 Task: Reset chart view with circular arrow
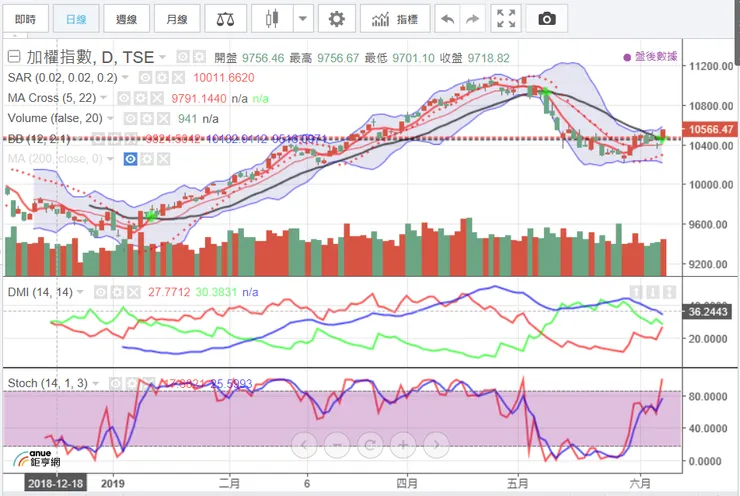370,445
